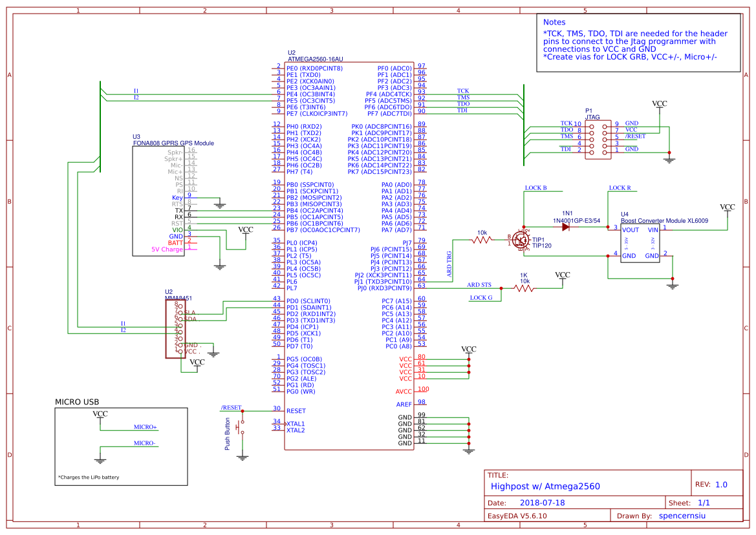Click the title text Highpost w/ Atmega2560
The width and height of the screenshot is (756, 535).
coord(545,486)
